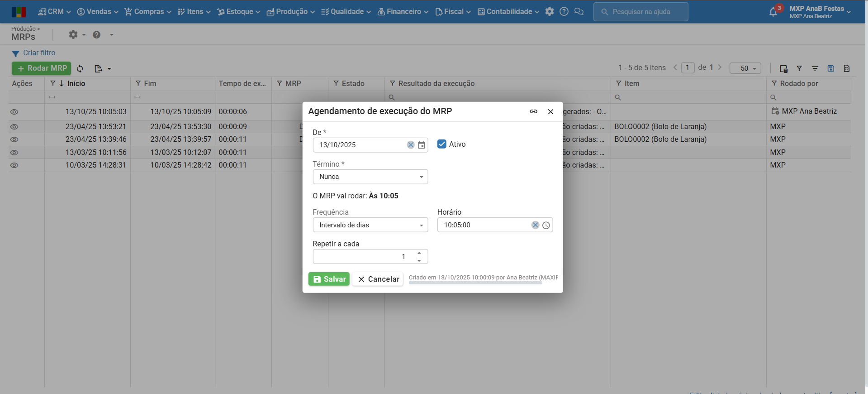Screen dimensions: 868x394
Task: Open the Qualidade menu
Action: click(x=346, y=12)
